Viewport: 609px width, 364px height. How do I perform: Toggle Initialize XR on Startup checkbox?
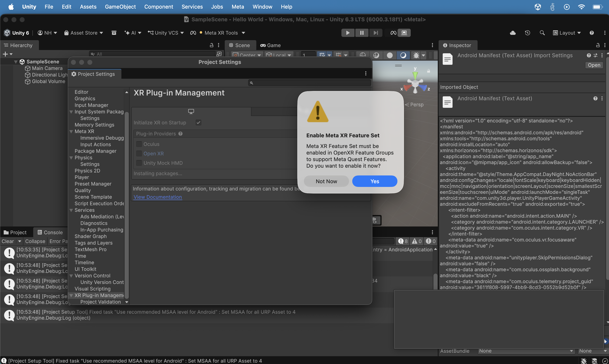coord(198,122)
